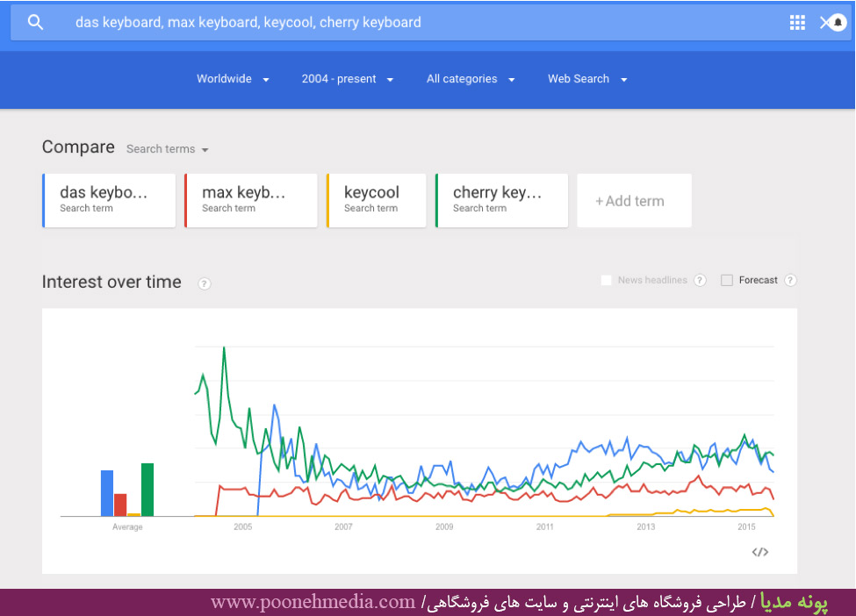Select the max keyboard search term card
The height and width of the screenshot is (616, 856).
click(251, 200)
